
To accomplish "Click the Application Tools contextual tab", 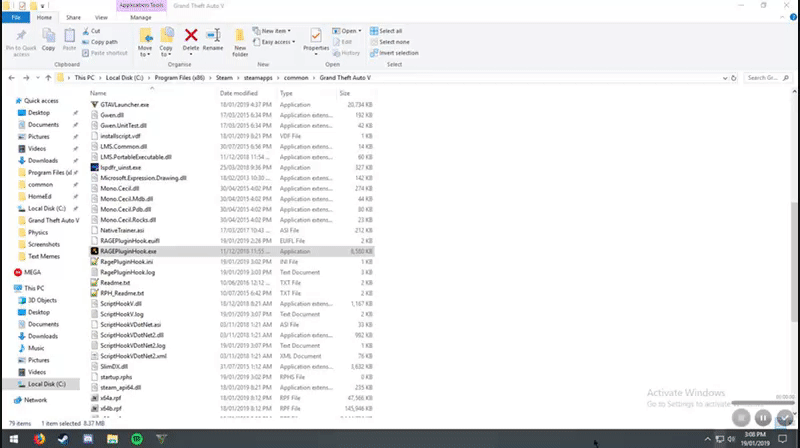I will pos(141,6).
